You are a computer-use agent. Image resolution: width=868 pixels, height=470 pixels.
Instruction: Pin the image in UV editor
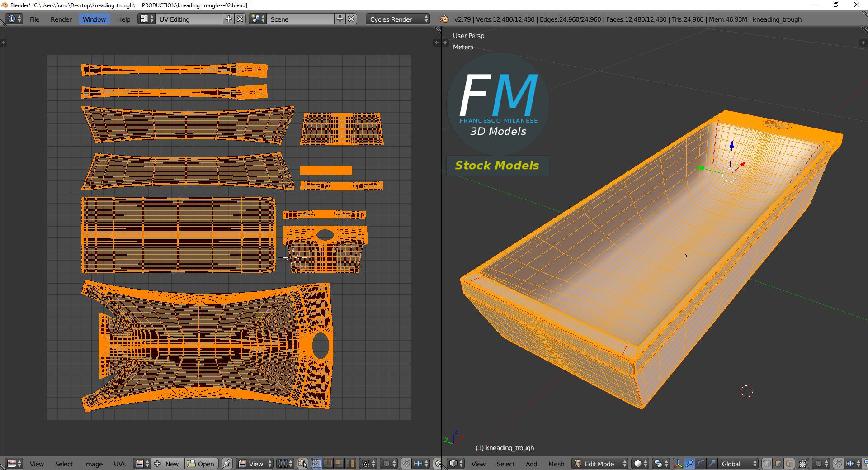tap(227, 464)
